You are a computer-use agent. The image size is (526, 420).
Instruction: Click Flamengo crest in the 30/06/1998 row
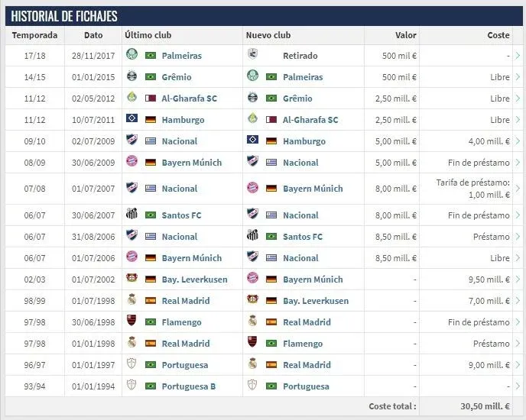(x=131, y=322)
